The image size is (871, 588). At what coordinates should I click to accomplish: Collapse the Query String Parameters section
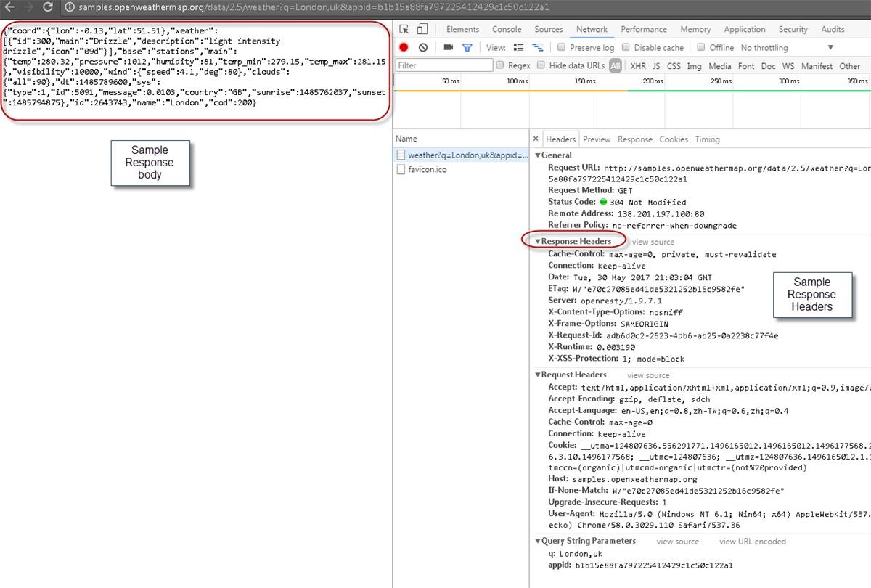(537, 541)
